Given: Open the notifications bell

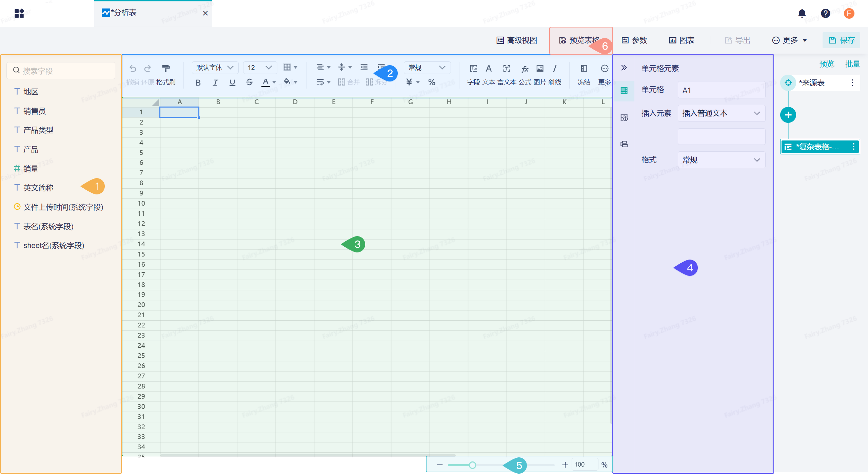Looking at the screenshot, I should click(802, 13).
